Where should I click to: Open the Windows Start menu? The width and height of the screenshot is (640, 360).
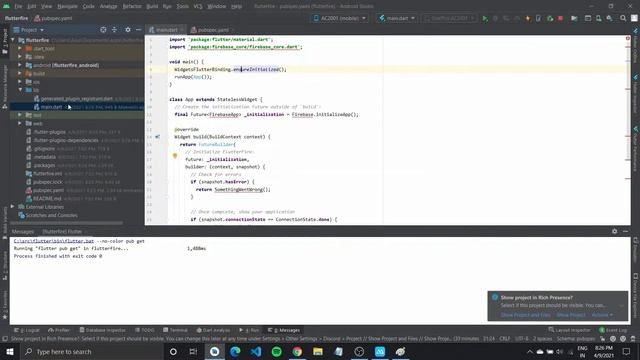(10, 351)
